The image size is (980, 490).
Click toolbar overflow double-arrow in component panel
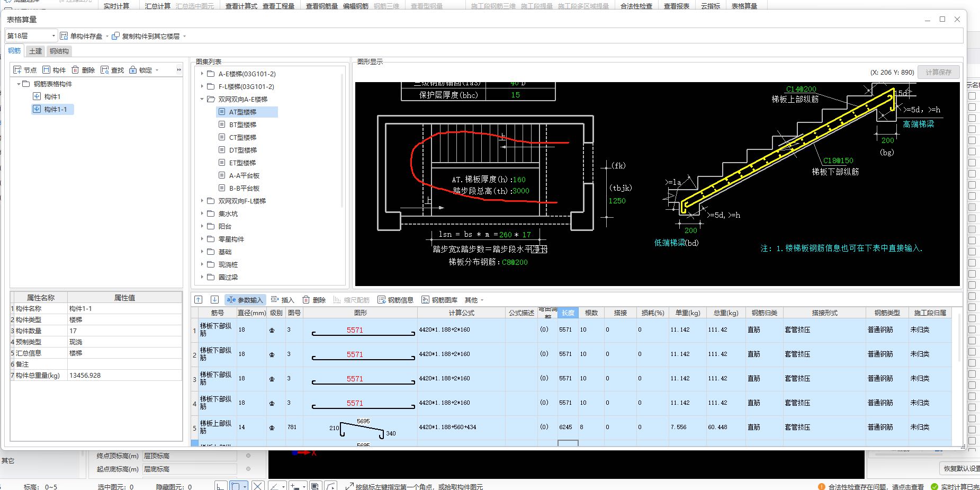179,70
